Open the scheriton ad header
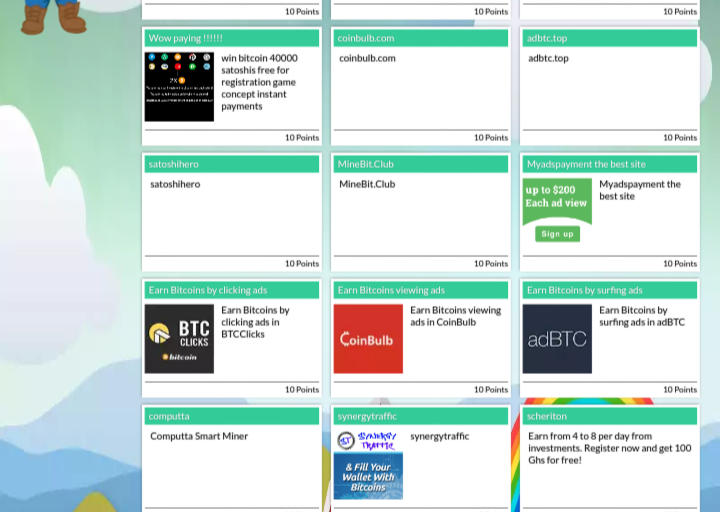720x512 pixels. (x=547, y=416)
